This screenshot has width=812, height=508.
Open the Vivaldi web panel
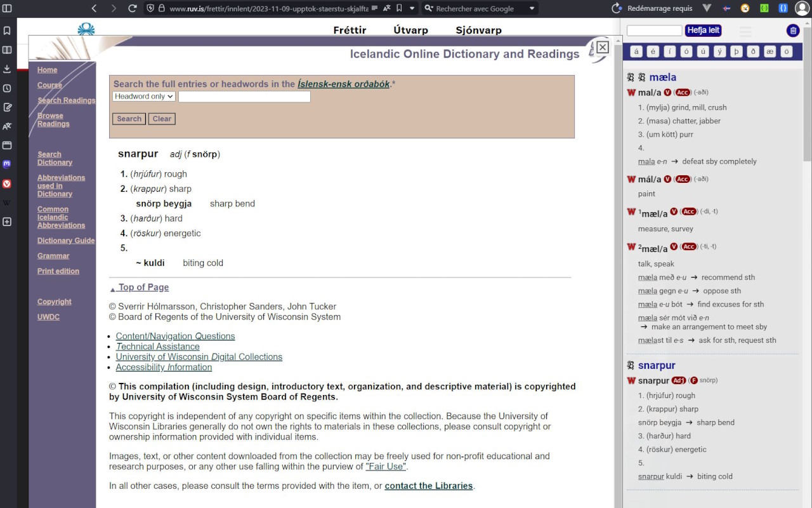coord(7,184)
